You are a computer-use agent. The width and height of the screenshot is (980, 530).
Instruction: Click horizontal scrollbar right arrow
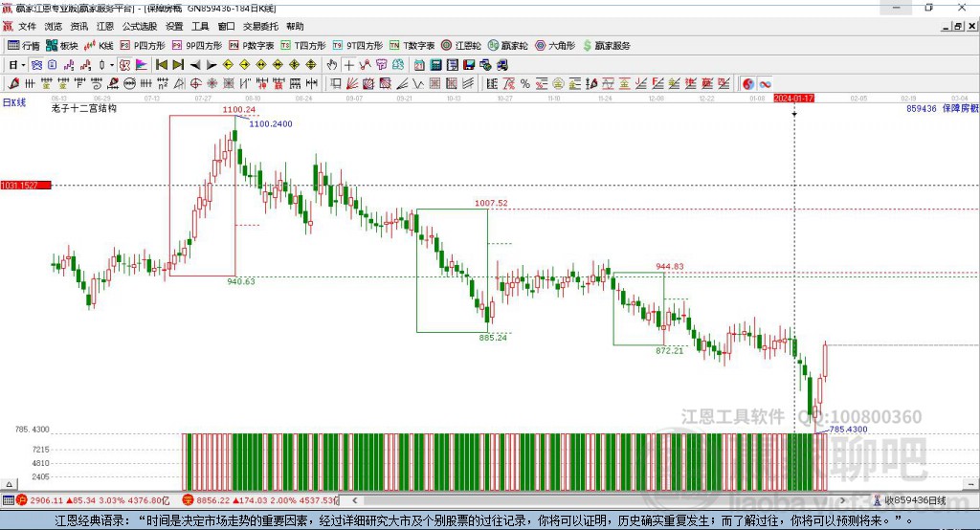pos(842,500)
